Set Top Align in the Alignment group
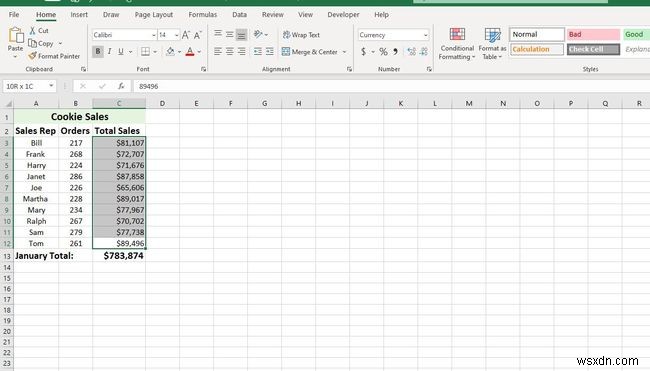Screen dimensions: 650x371 pos(218,34)
